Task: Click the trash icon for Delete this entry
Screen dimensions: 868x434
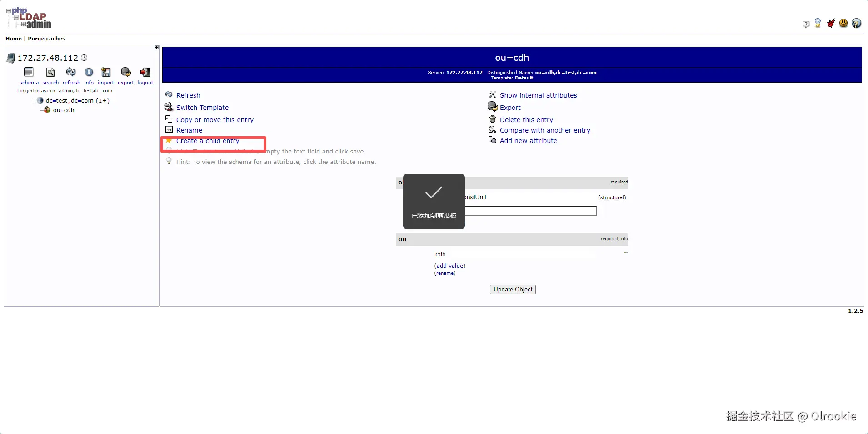Action: pyautogui.click(x=492, y=119)
